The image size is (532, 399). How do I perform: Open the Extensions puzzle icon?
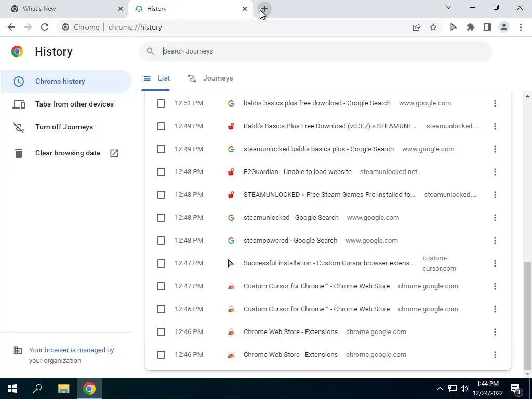point(471,27)
